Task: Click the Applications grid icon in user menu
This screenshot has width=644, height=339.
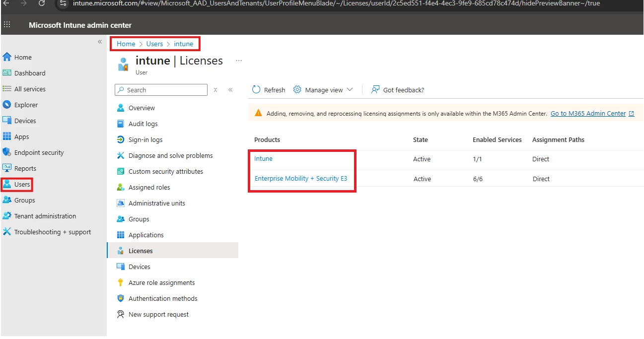Action: tap(121, 235)
